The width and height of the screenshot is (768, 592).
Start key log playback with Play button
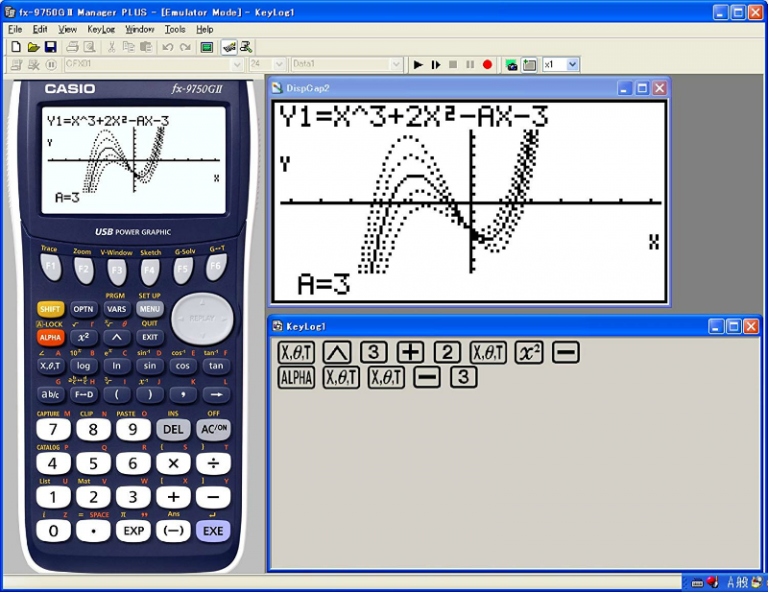coord(418,64)
